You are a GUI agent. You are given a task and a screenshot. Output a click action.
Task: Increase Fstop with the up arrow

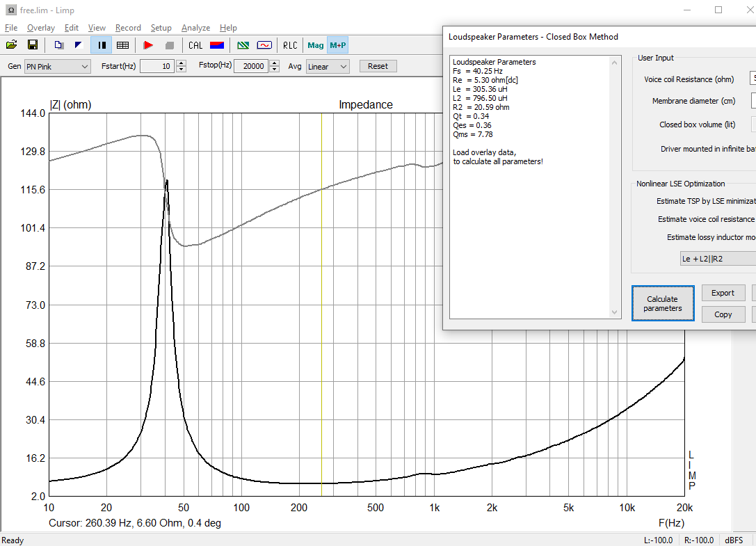[274, 63]
